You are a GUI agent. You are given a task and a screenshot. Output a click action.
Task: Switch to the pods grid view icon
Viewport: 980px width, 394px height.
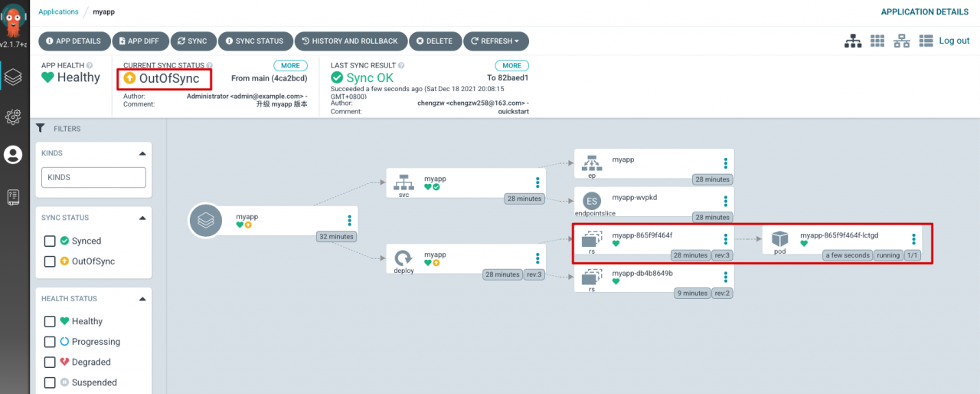point(878,41)
